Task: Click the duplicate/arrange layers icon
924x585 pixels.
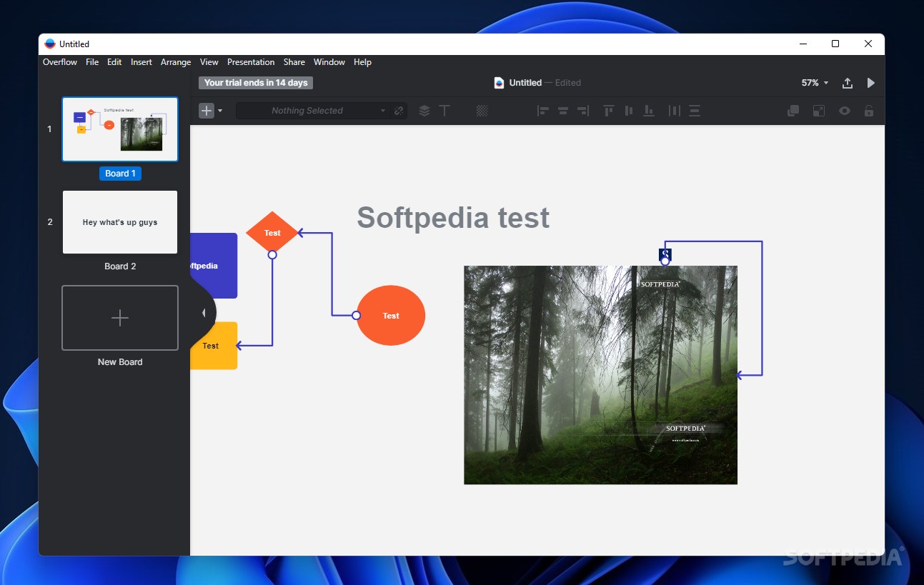Action: coord(793,111)
